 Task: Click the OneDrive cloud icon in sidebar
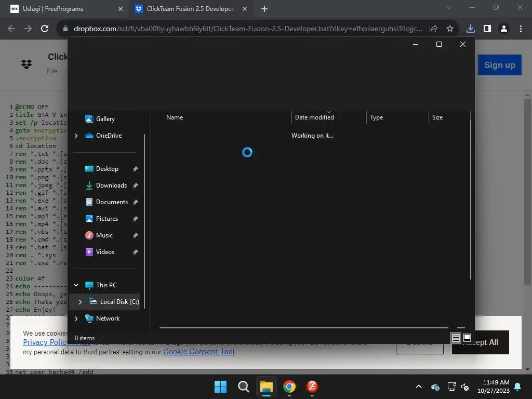pyautogui.click(x=89, y=136)
